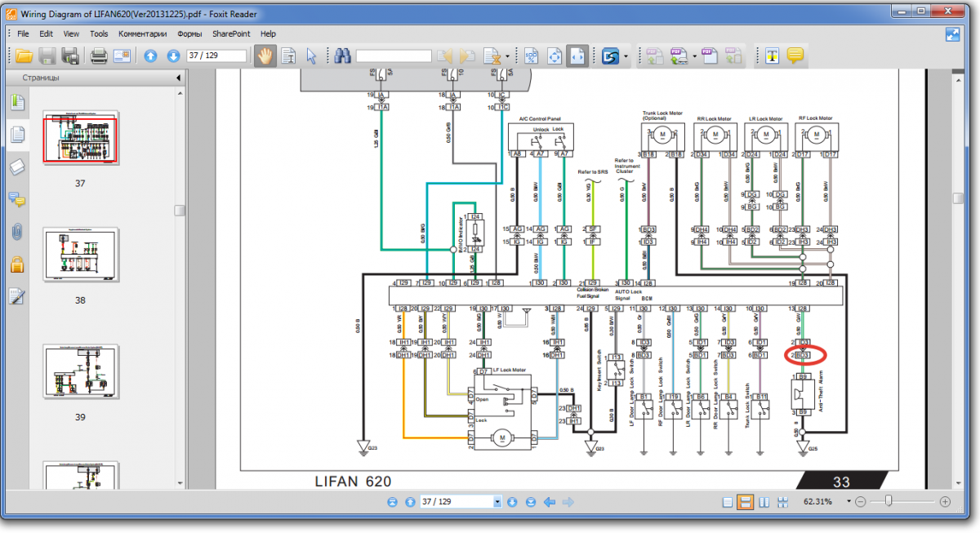Click the Print icon in toolbar
This screenshot has width=980, height=533.
pos(99,56)
